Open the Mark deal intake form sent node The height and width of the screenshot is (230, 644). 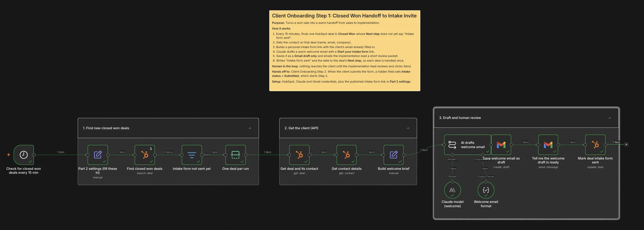click(x=595, y=145)
